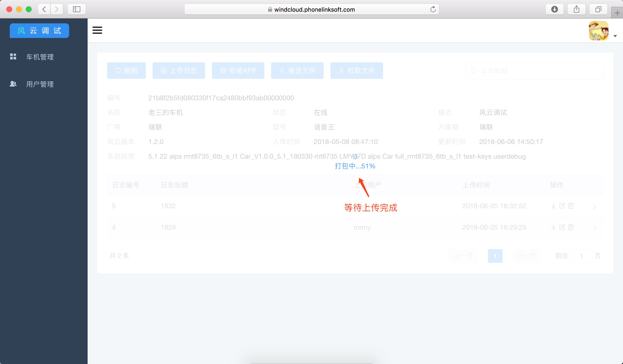Click storage time 2018-05-08 08:47:10
The height and width of the screenshot is (364, 623).
[x=346, y=142]
